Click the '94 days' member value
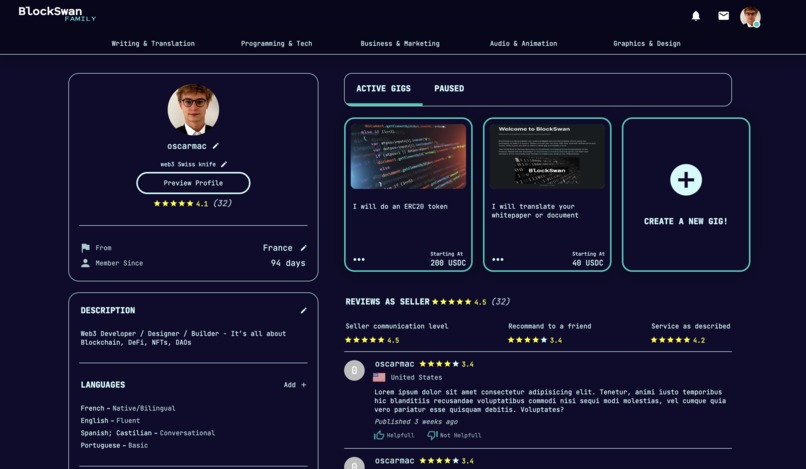The height and width of the screenshot is (469, 806). tap(288, 263)
